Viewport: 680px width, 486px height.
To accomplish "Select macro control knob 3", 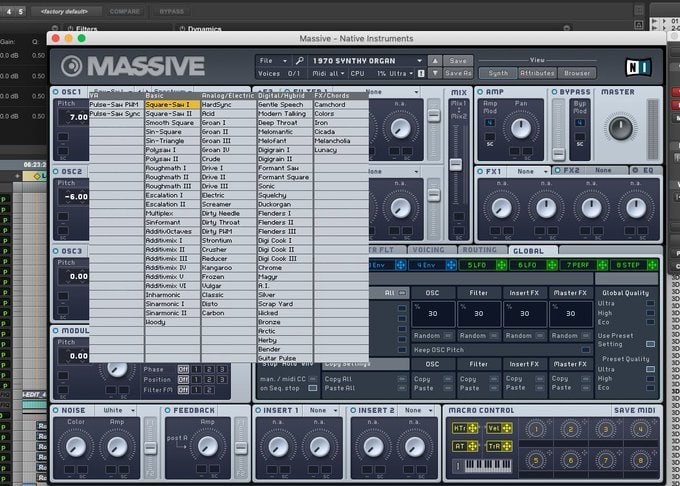I will (605, 429).
